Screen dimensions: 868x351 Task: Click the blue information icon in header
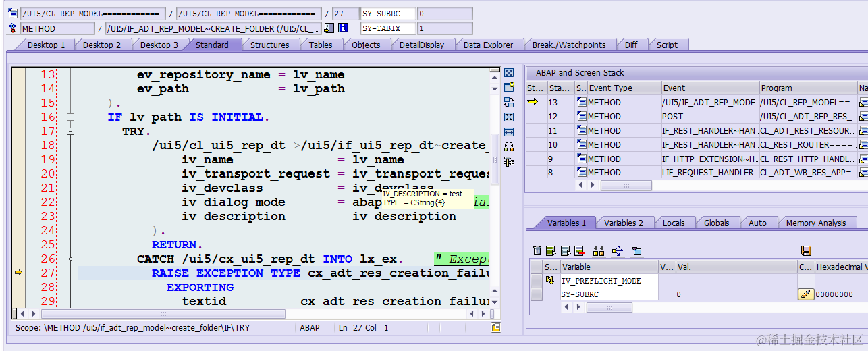(x=343, y=28)
